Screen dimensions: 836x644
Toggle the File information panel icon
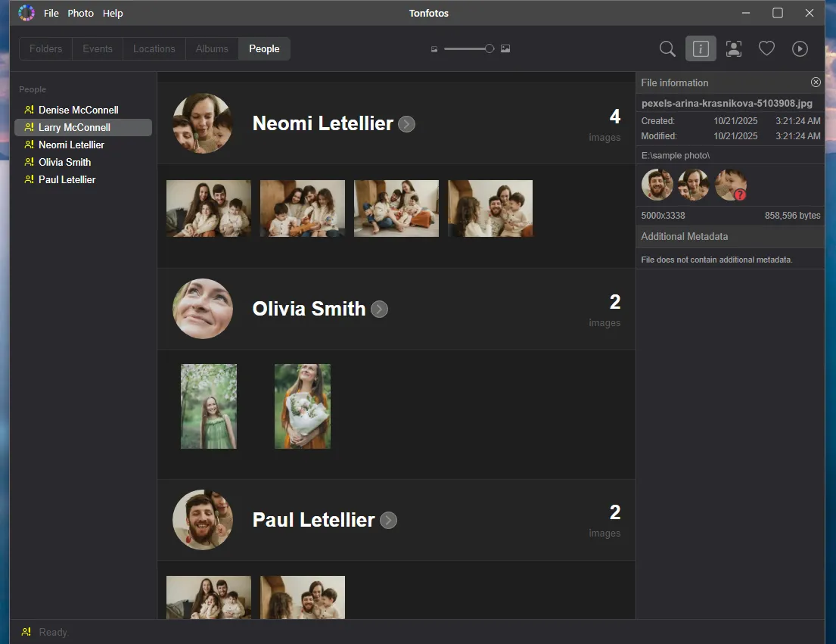pos(700,48)
